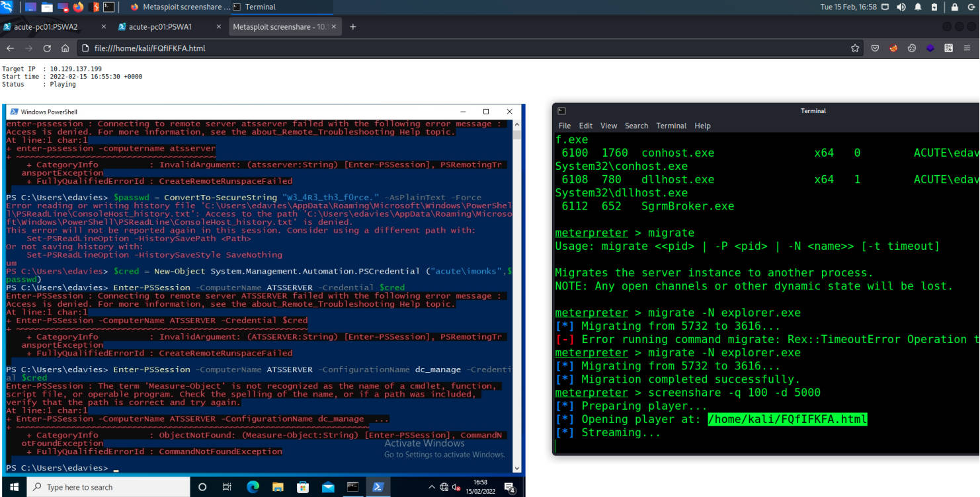The width and height of the screenshot is (980, 497).
Task: Open Search menu in Terminal window
Action: pos(636,126)
